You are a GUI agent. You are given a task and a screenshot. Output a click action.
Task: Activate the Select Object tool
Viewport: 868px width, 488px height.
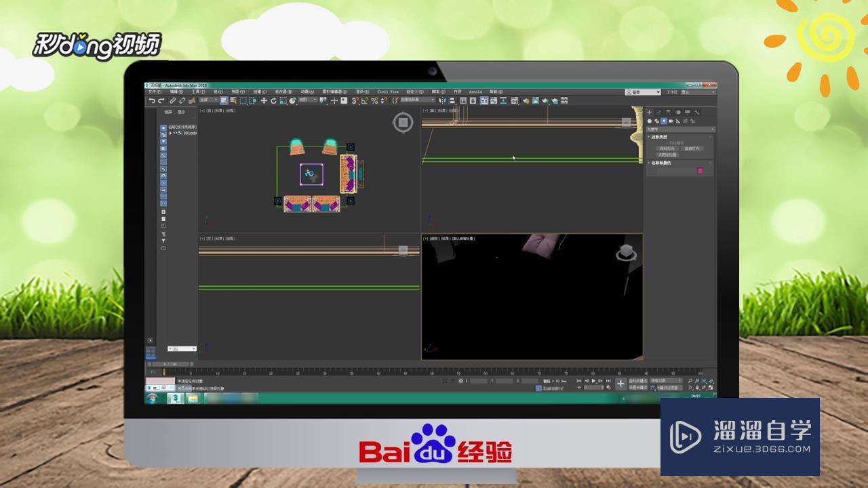224,100
